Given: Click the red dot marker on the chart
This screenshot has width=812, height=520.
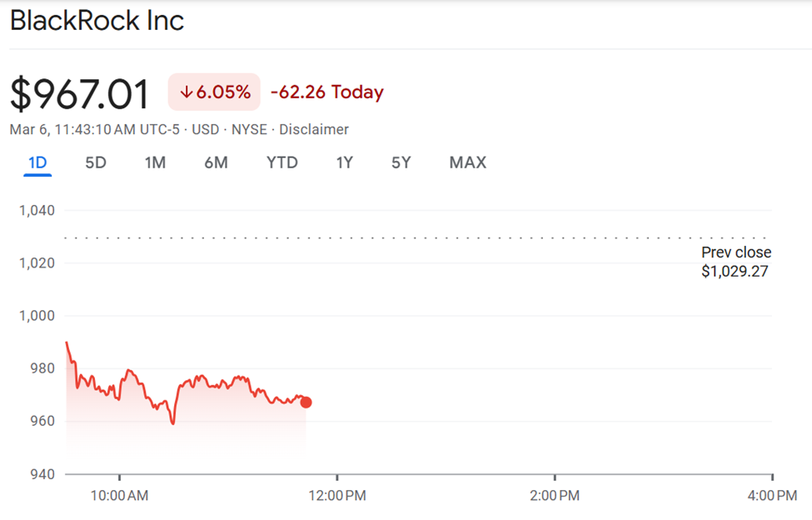Looking at the screenshot, I should (x=306, y=402).
